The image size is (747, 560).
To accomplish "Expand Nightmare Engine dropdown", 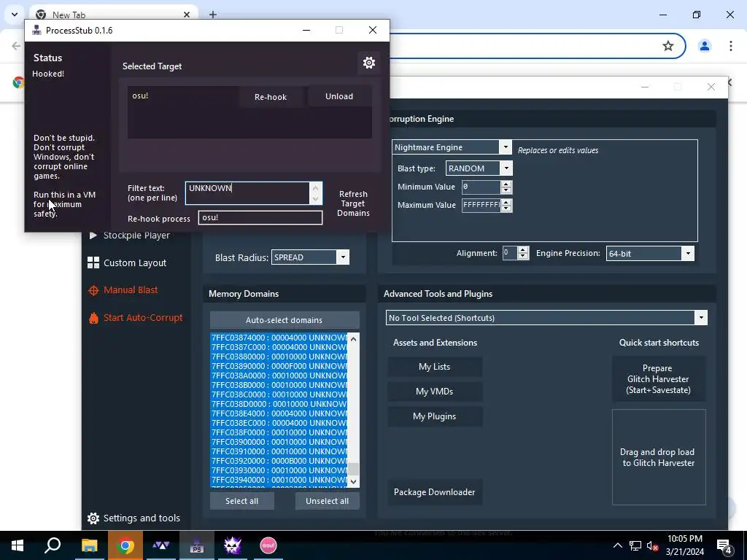I will tap(506, 147).
